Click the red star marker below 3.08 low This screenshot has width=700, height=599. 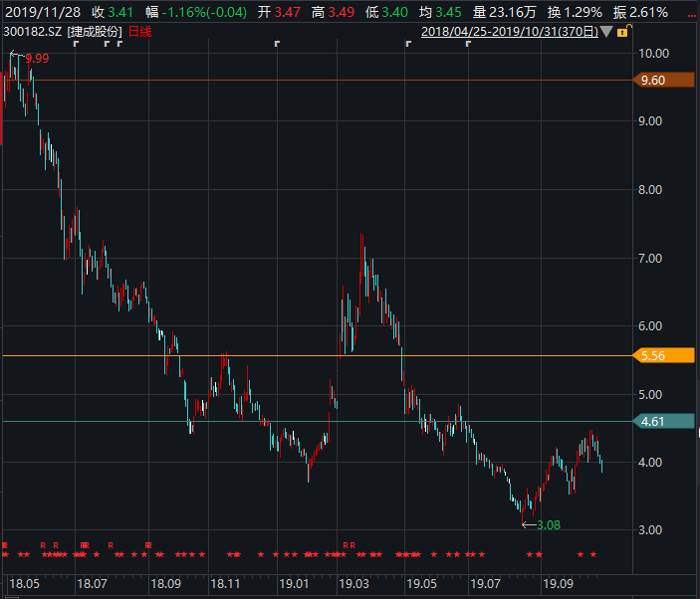[x=530, y=554]
